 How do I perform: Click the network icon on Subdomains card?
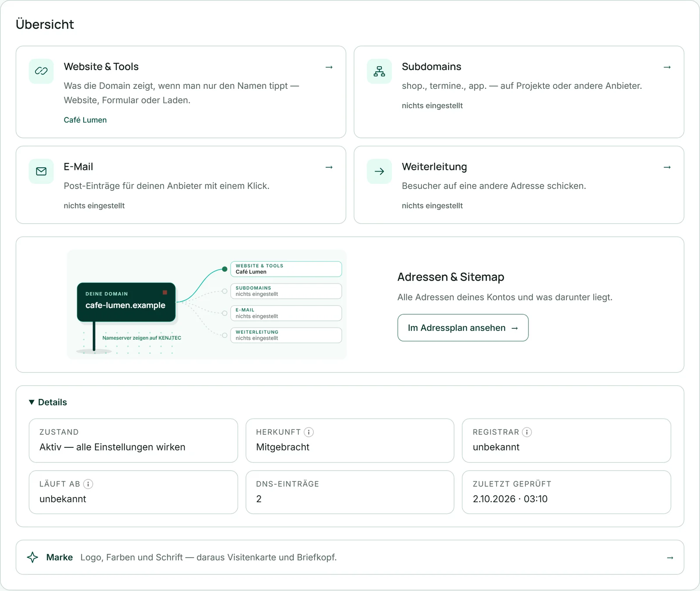coord(379,71)
